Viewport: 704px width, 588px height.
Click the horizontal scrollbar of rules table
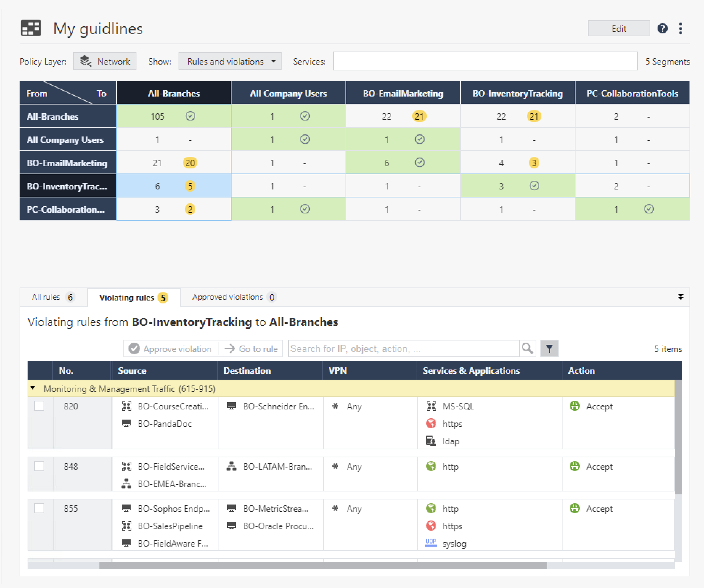(x=323, y=565)
